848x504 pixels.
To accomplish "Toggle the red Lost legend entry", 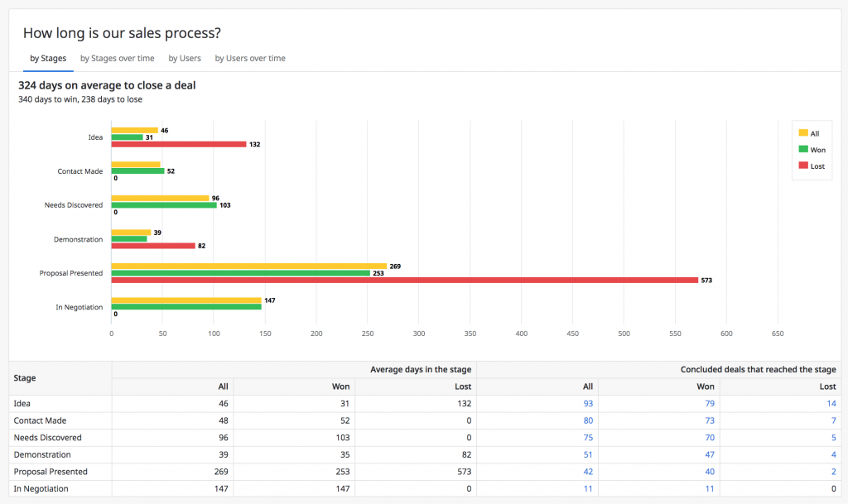I will 812,166.
